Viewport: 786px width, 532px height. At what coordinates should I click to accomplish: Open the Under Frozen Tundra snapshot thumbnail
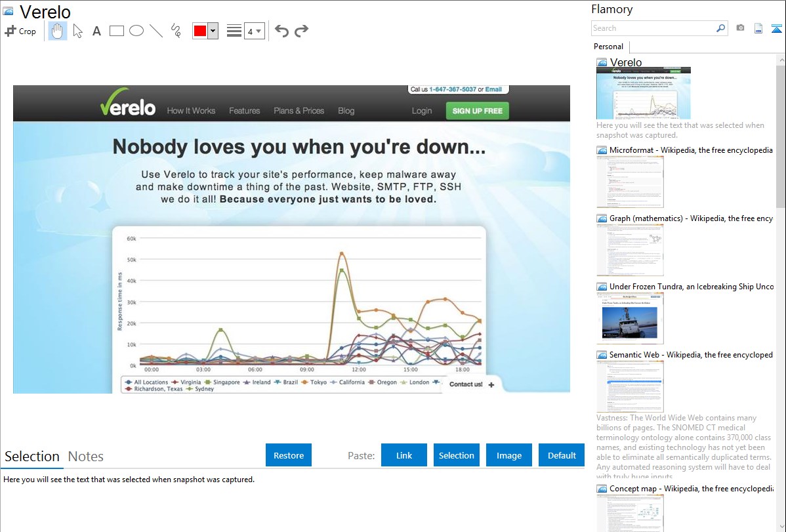tap(630, 318)
